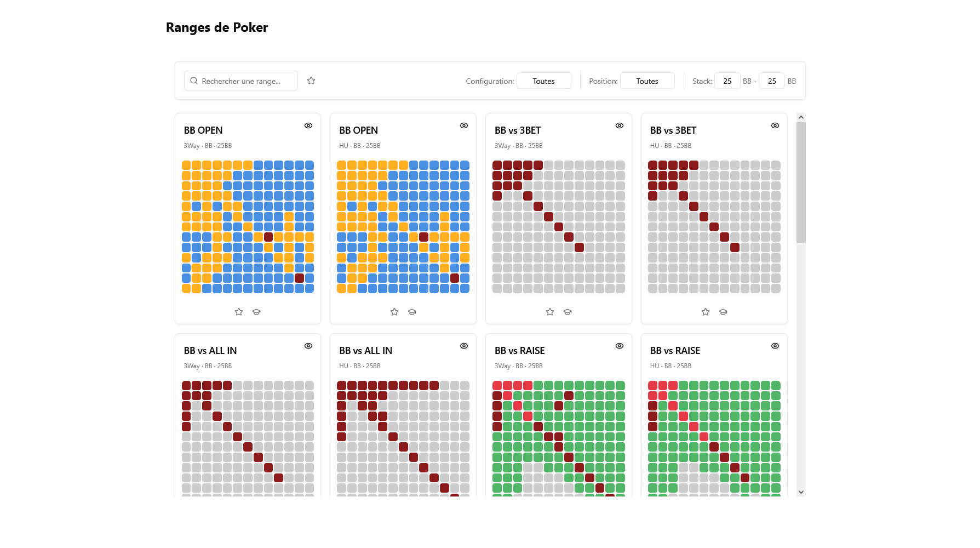Screen dimensions: 980x548
Task: Focus the Rechercher une range search field
Action: pos(247,81)
